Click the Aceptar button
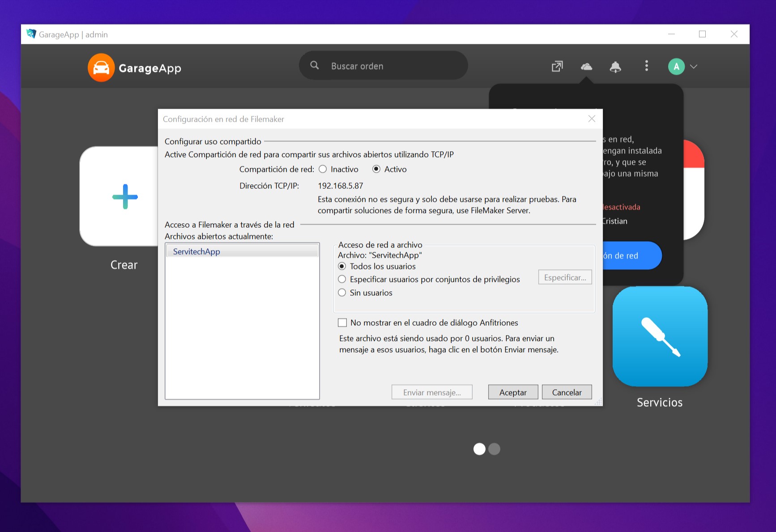 tap(513, 392)
